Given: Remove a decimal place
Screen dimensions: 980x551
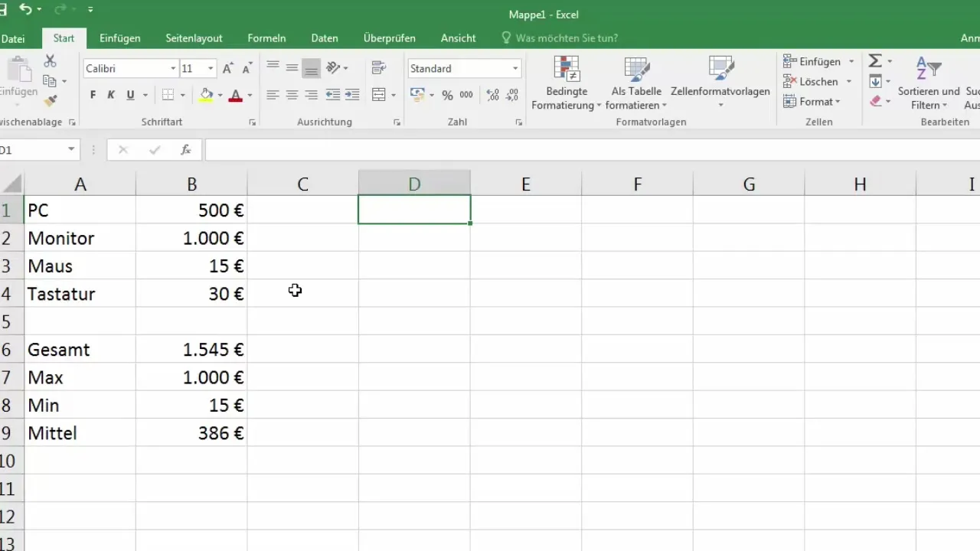Looking at the screenshot, I should click(512, 96).
